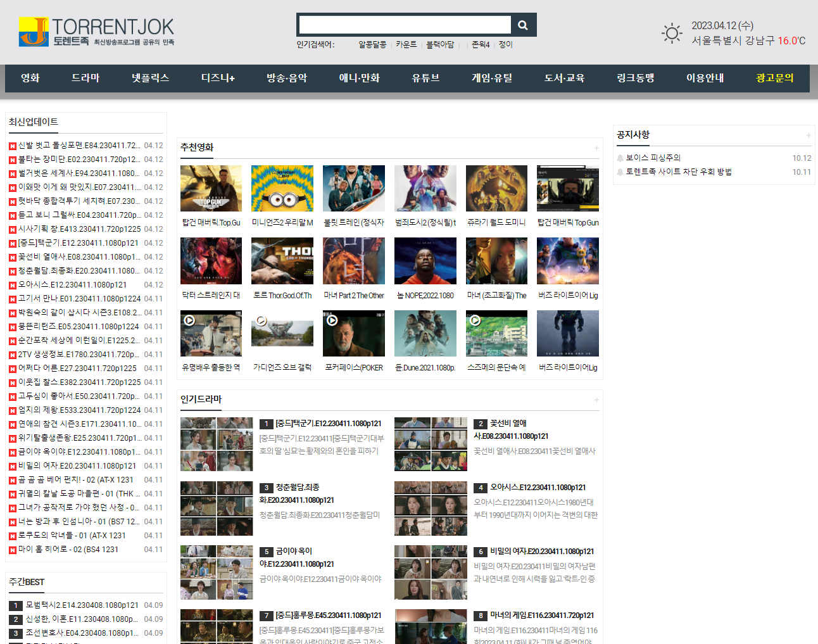Open latest update 업자의 제왕.E533

click(79, 410)
